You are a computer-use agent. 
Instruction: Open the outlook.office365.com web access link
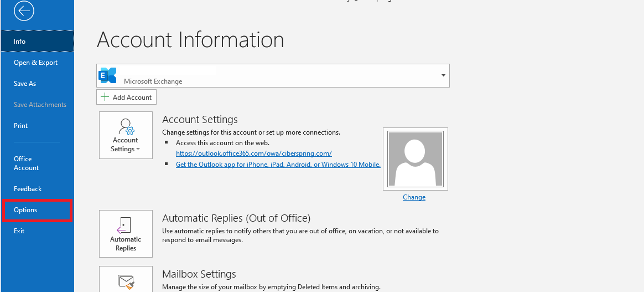tap(254, 153)
